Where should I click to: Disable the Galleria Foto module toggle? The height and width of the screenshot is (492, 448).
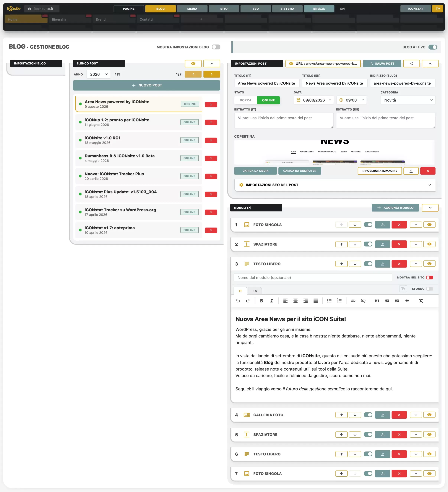368,415
